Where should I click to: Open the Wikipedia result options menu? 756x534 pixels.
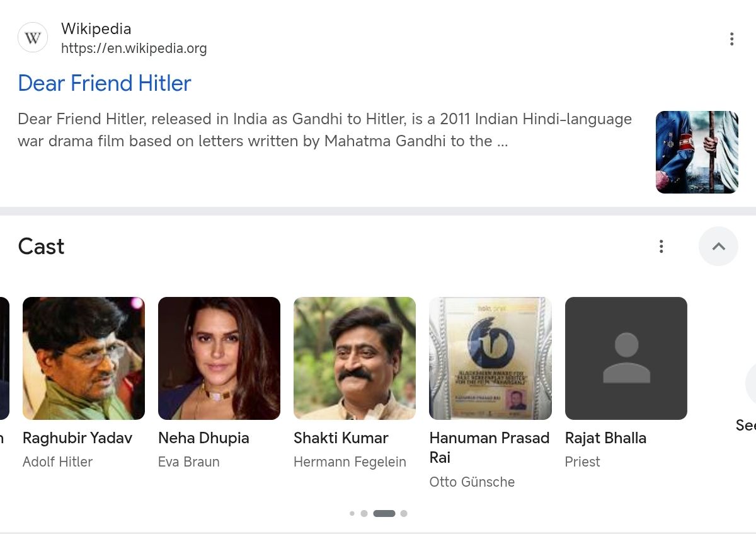pos(731,39)
